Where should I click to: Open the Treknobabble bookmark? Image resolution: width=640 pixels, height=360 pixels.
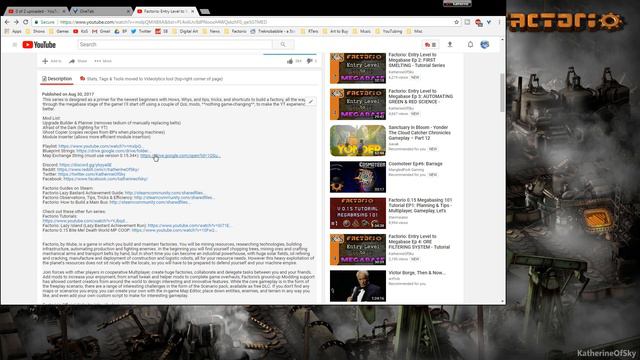[x=273, y=31]
